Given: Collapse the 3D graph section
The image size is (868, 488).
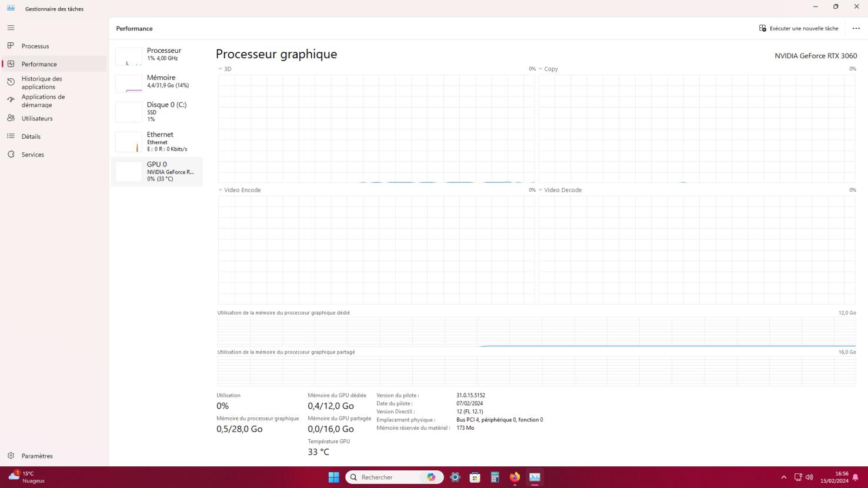Looking at the screenshot, I should coord(221,69).
